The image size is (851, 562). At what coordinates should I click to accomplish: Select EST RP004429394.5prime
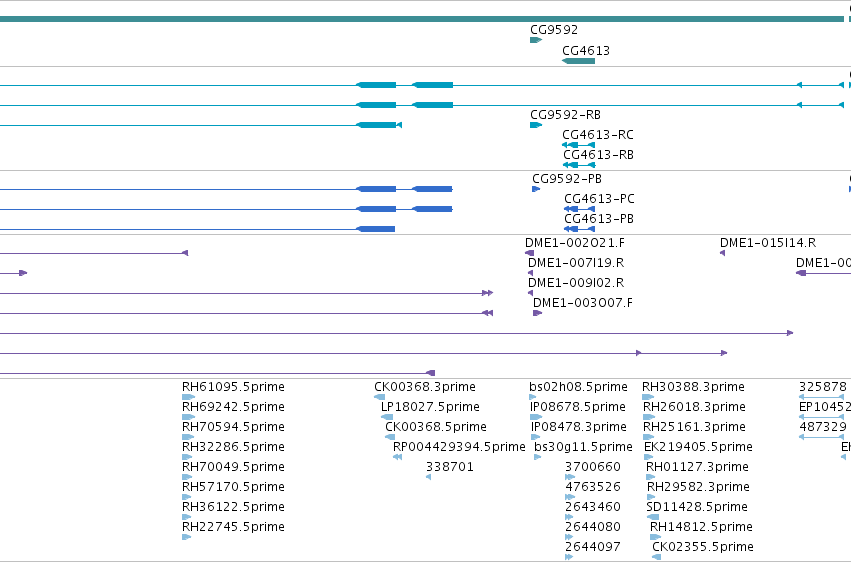click(459, 448)
